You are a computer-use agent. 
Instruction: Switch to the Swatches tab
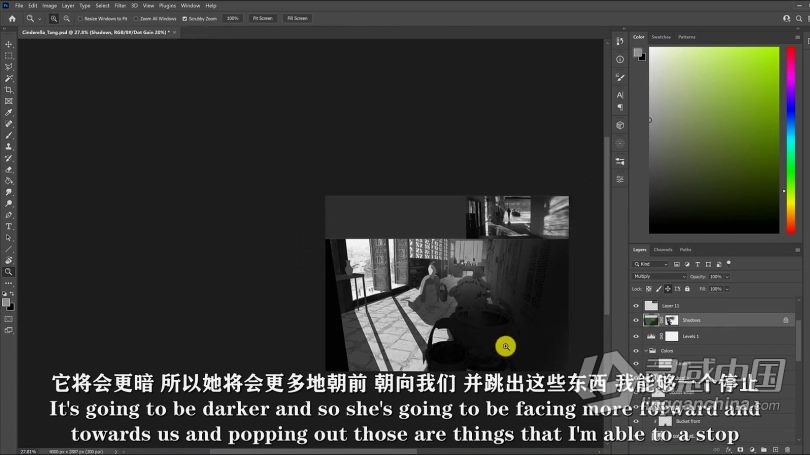click(661, 37)
